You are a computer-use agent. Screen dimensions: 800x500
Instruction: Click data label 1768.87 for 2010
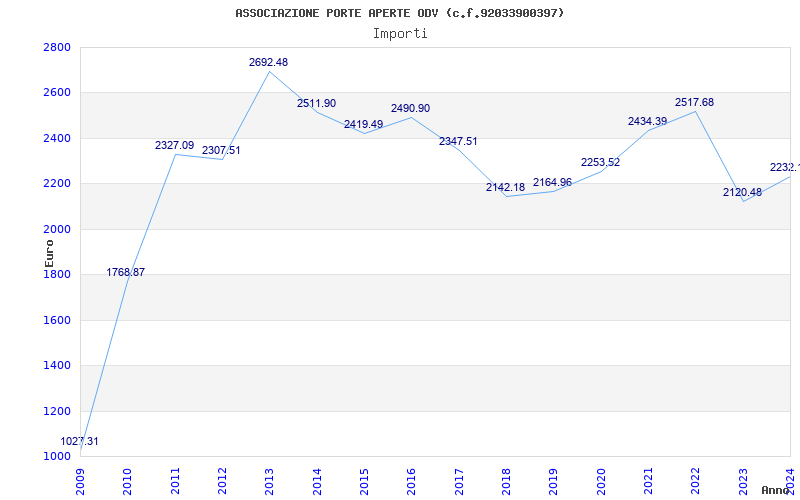(126, 272)
